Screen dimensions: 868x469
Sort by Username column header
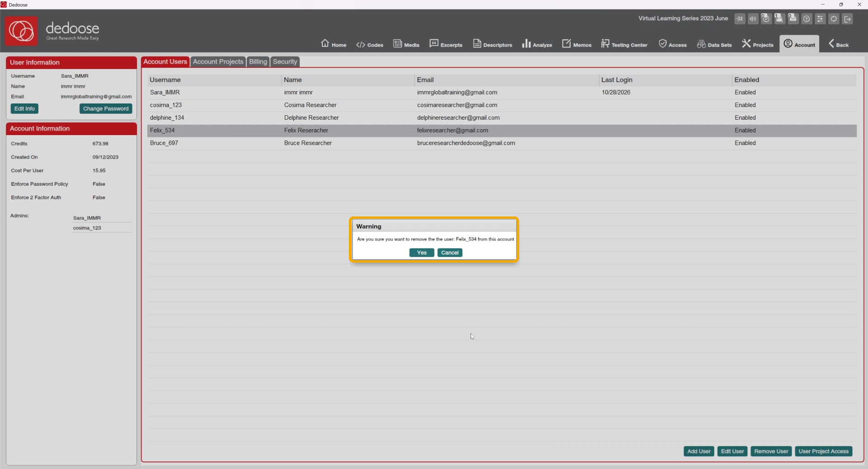point(214,80)
